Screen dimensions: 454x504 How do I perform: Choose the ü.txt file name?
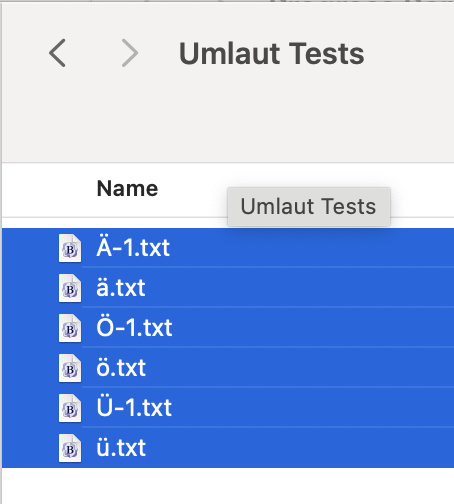pos(121,447)
